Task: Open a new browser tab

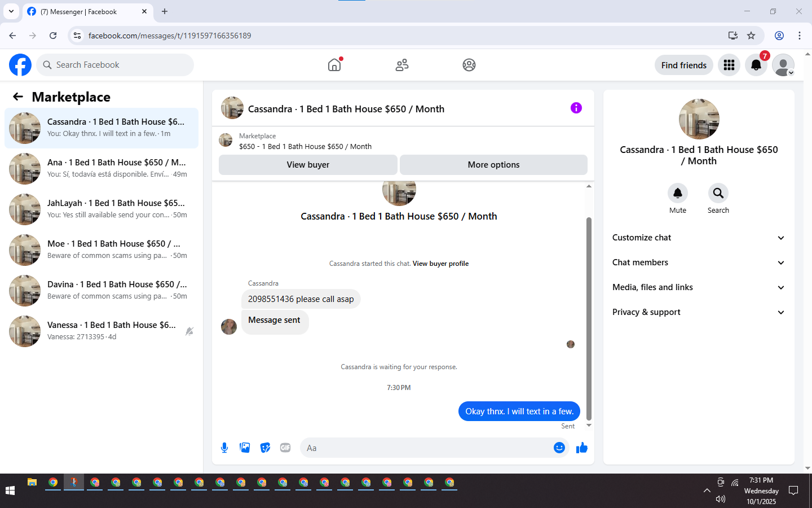Action: pos(165,11)
